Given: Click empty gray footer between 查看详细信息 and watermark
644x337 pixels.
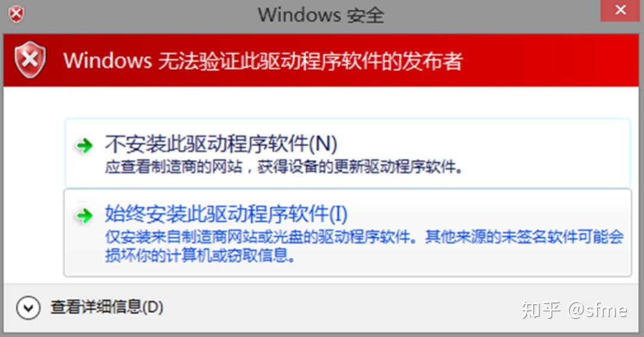Looking at the screenshot, I should 341,308.
